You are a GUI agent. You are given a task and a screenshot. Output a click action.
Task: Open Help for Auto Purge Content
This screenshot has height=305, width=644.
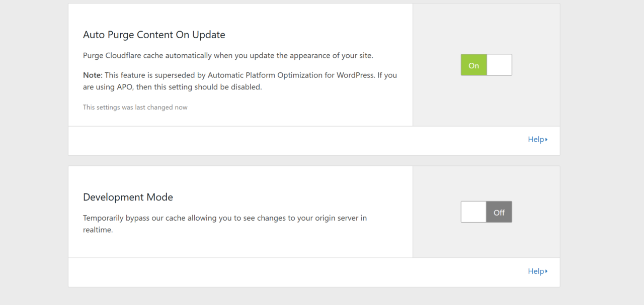(536, 140)
